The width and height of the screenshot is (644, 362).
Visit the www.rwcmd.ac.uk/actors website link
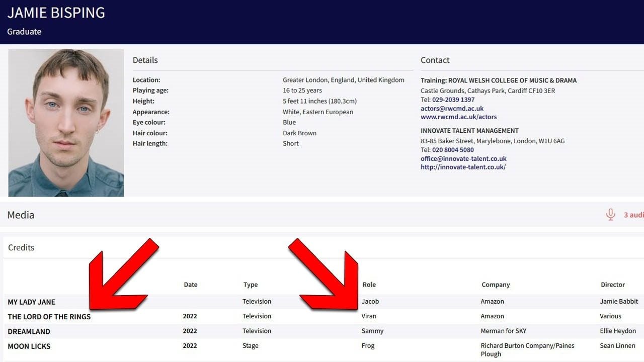tap(458, 117)
